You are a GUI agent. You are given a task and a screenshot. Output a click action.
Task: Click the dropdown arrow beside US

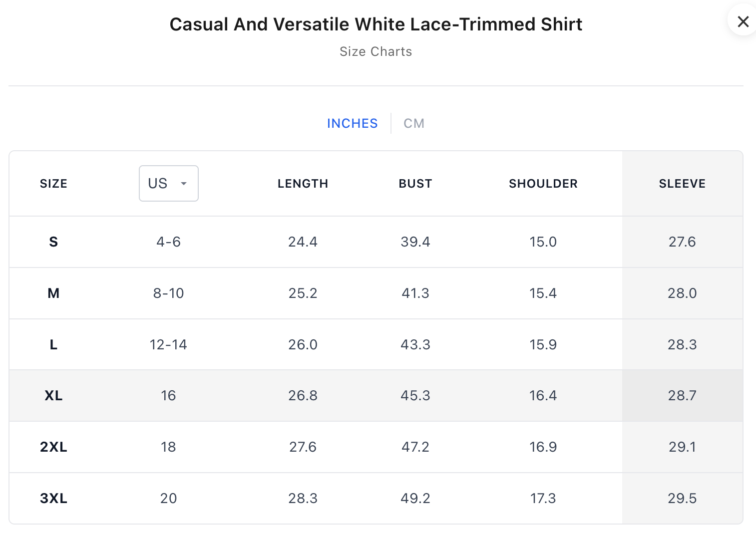[x=184, y=184]
